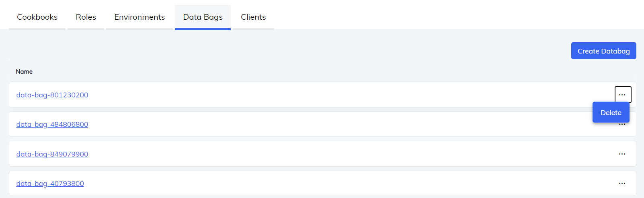
Task: Open actions menu for data-bag-801230200
Action: (x=622, y=95)
